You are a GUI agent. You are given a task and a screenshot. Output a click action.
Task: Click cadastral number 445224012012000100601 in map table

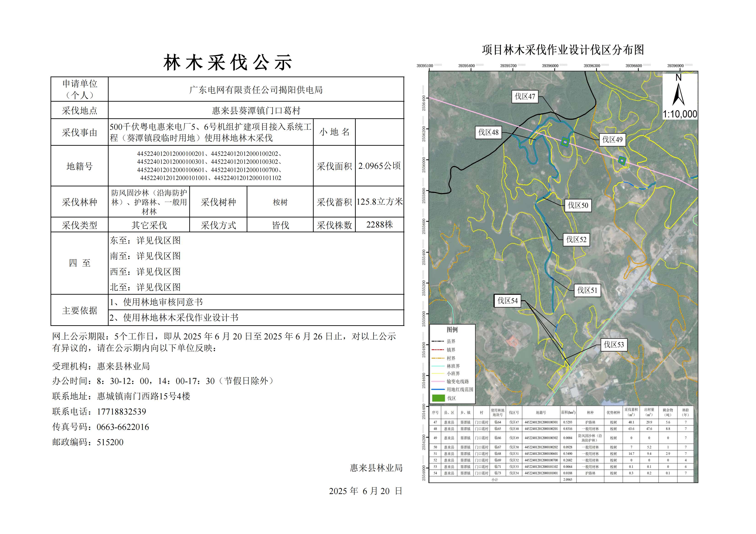click(x=541, y=454)
